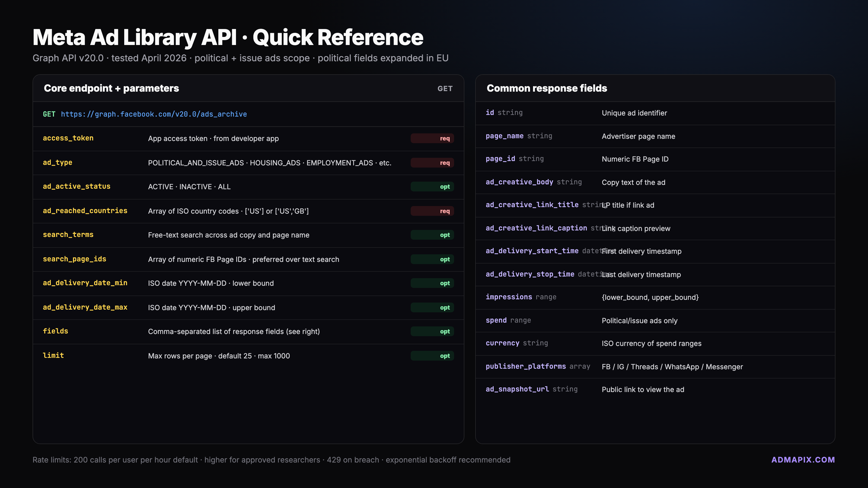Click the publisher_platforms array field
The width and height of the screenshot is (868, 488).
coord(526,367)
